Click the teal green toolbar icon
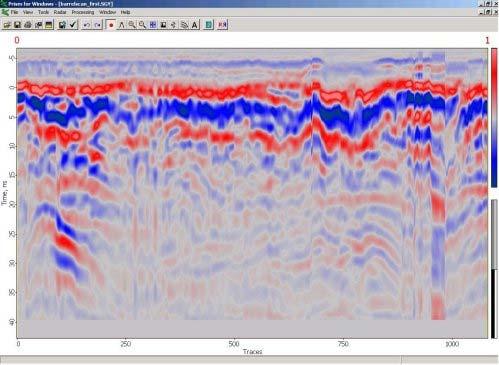Image resolution: width=499 pixels, height=365 pixels. click(x=209, y=25)
